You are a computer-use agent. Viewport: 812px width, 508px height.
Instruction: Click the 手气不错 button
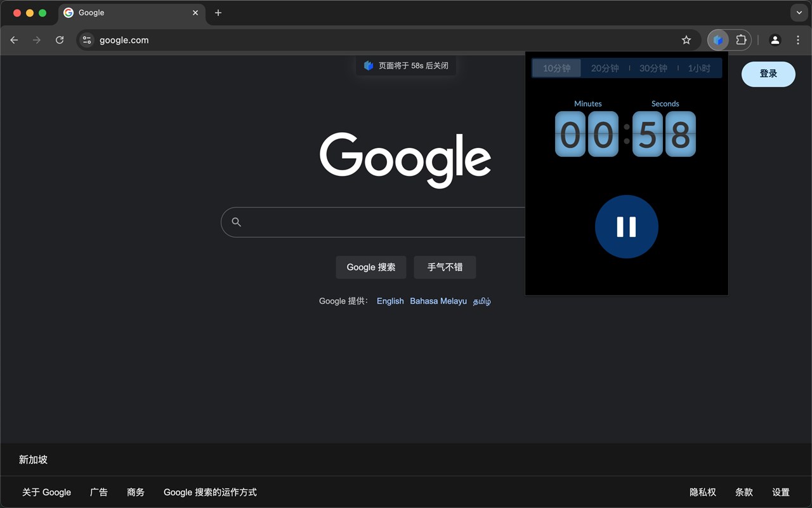coord(445,267)
